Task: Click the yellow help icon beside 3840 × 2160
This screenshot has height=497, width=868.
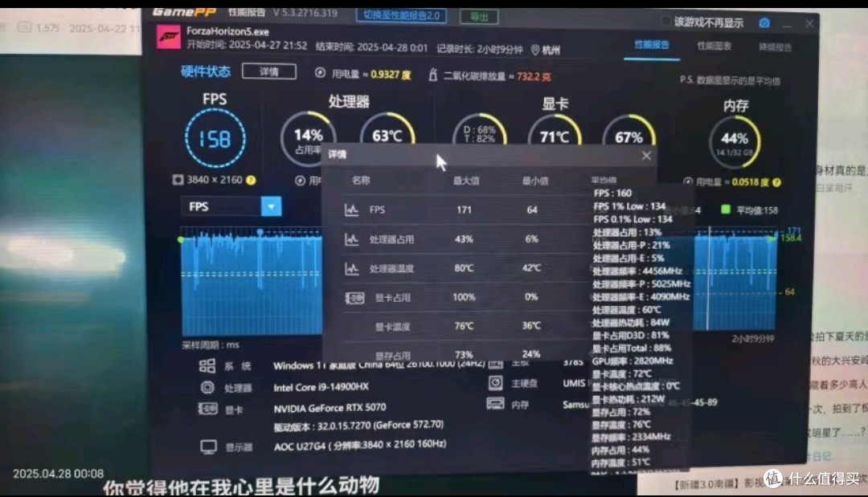Action: 251,180
